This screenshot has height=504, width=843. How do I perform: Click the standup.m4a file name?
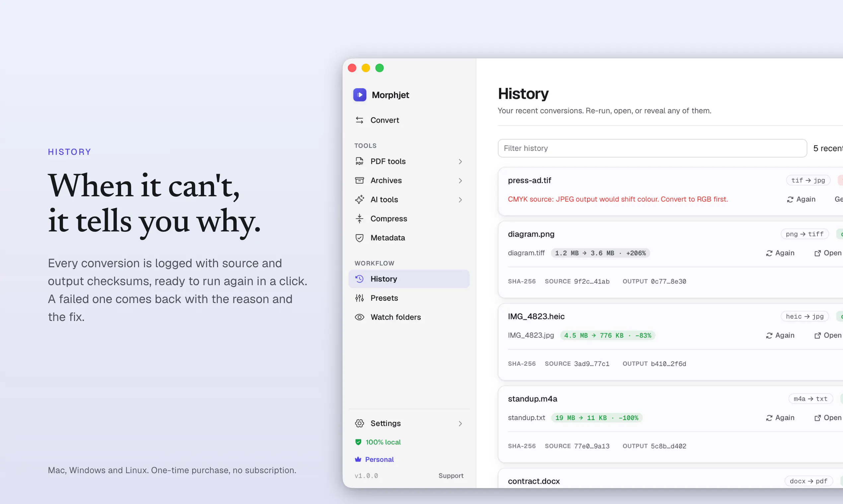[x=532, y=399]
